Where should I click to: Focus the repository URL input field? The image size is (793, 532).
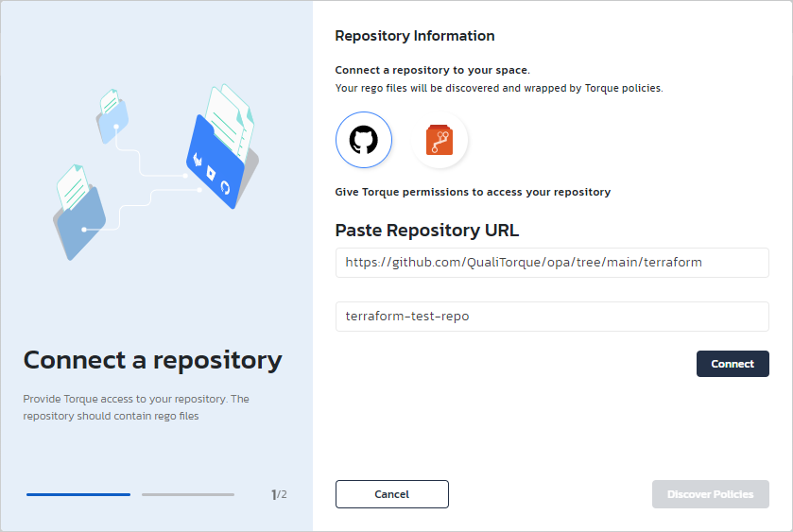(x=552, y=263)
